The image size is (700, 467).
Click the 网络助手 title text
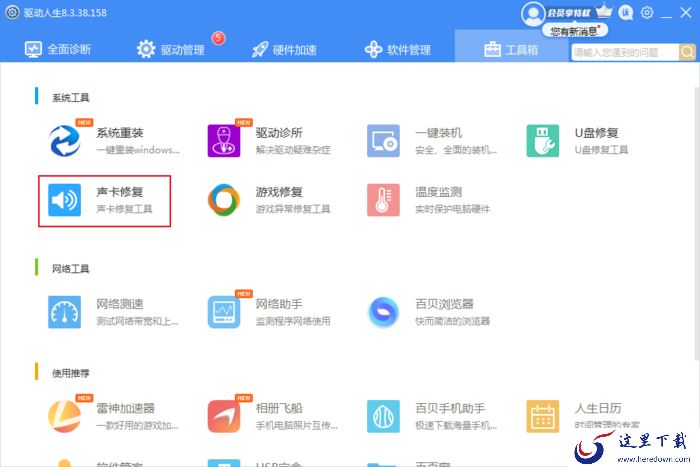(279, 304)
